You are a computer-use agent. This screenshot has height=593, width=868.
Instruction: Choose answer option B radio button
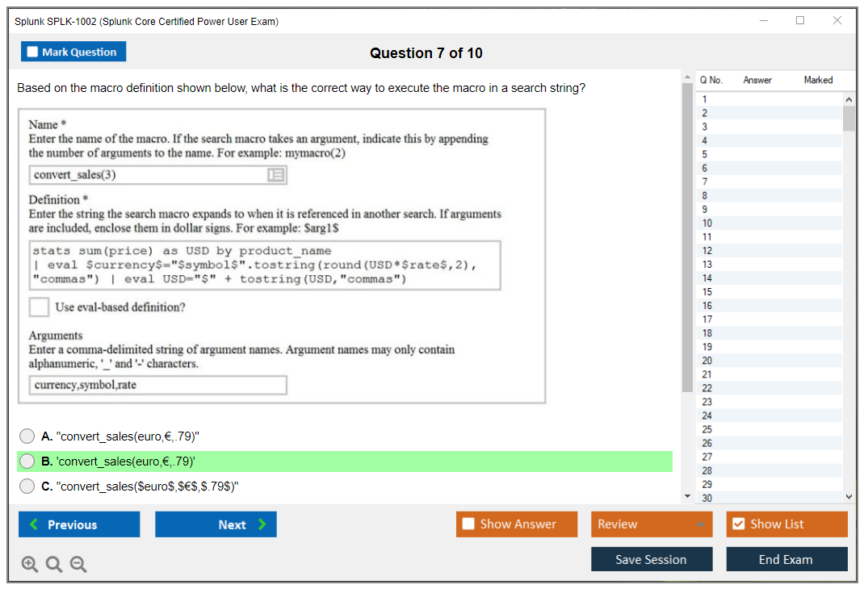(27, 461)
